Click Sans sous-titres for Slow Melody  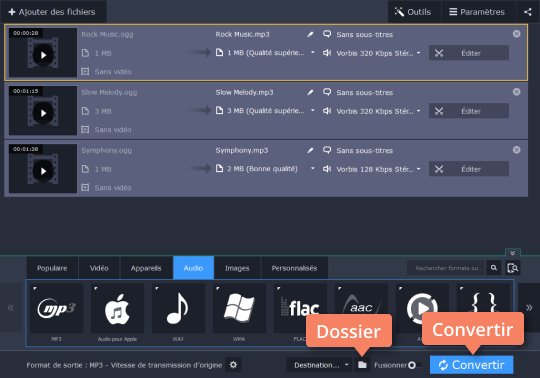coord(365,92)
